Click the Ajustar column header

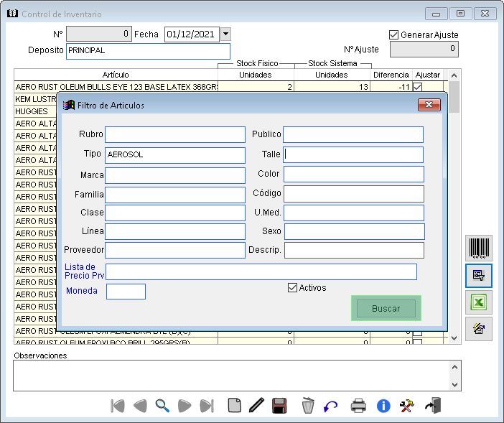[427, 75]
